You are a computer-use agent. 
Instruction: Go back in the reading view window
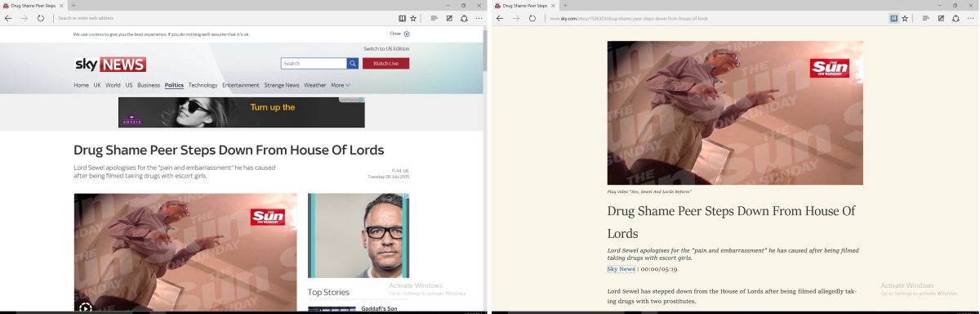(x=500, y=18)
